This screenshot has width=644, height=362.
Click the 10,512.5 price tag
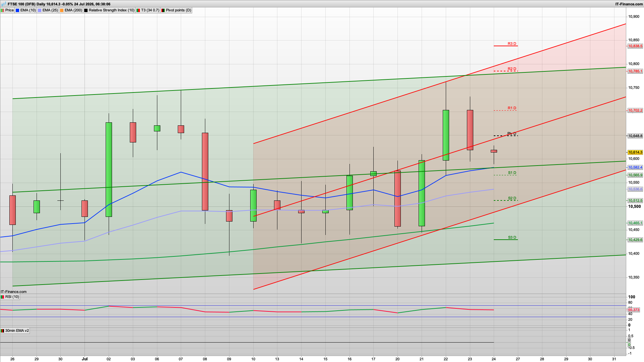click(635, 201)
